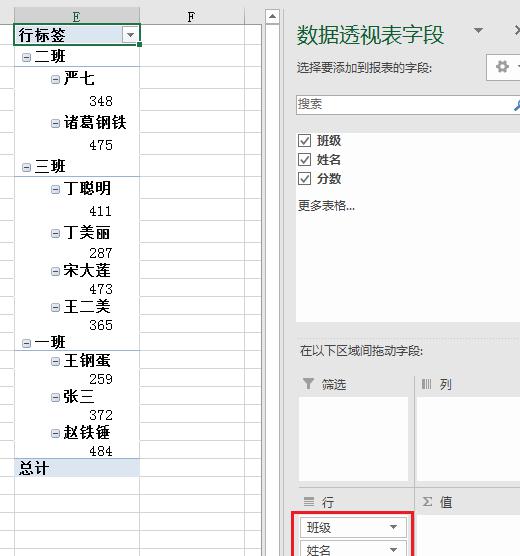Image resolution: width=520 pixels, height=556 pixels.
Task: Uncheck the 班级 field checkbox
Action: (304, 141)
